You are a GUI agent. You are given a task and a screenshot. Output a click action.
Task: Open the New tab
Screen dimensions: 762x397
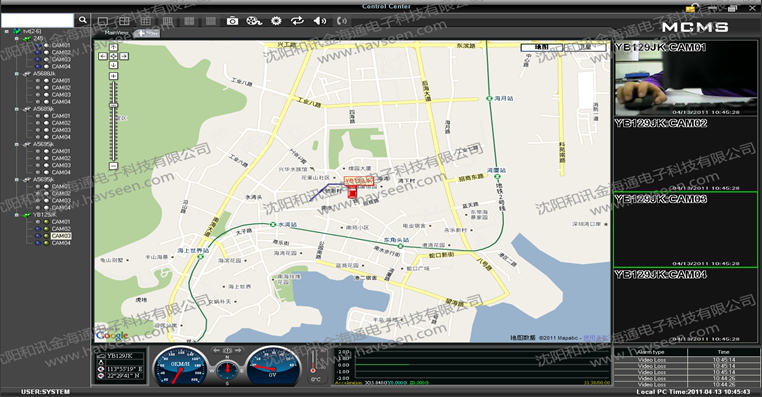pyautogui.click(x=148, y=33)
